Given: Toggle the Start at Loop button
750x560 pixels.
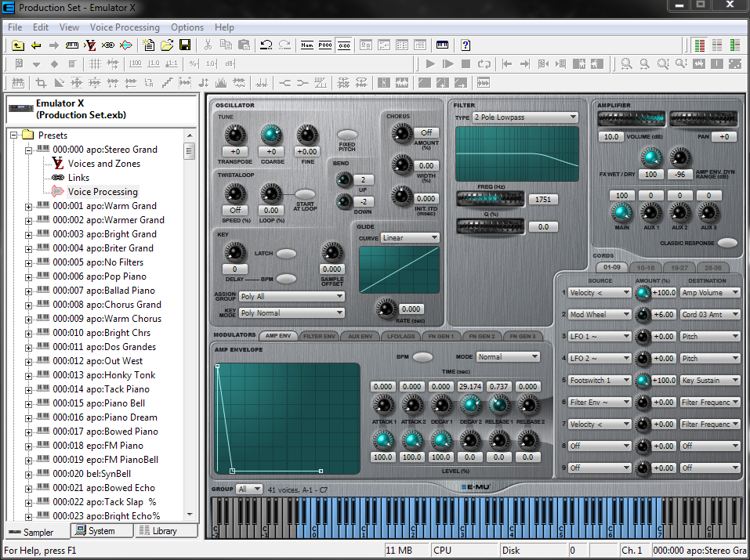Looking at the screenshot, I should coord(305,194).
